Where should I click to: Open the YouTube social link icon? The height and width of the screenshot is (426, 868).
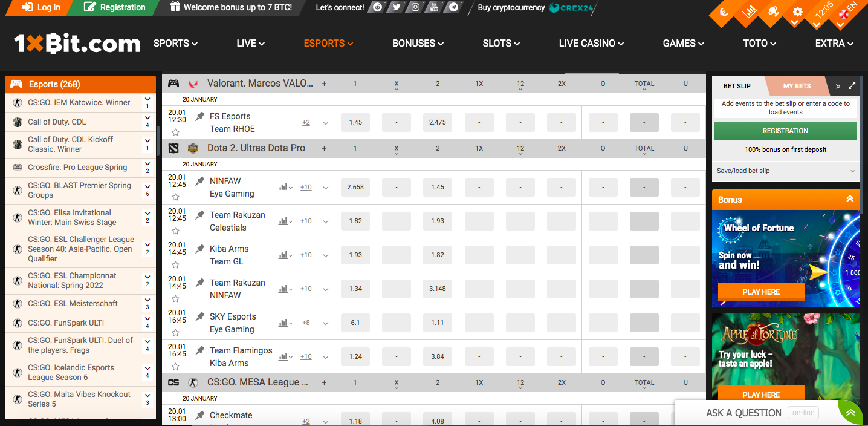(x=434, y=7)
